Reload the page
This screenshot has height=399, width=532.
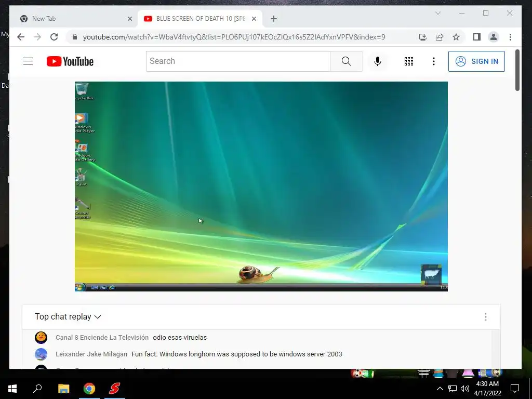(x=54, y=37)
